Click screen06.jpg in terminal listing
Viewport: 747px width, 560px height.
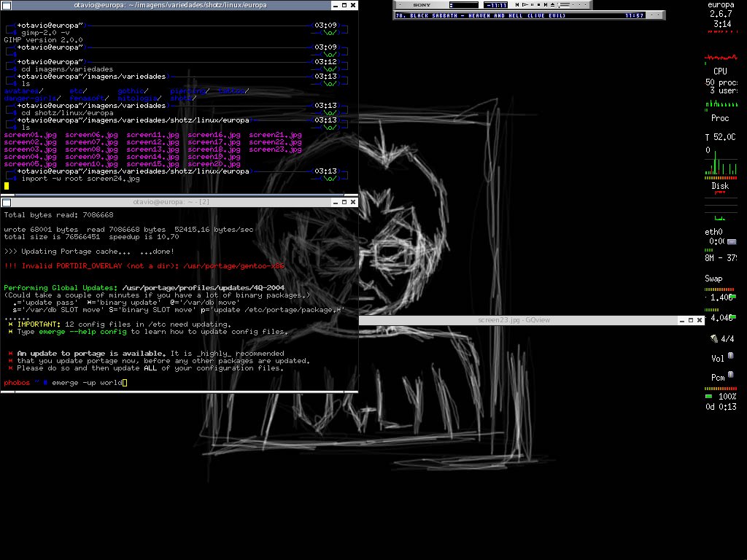pyautogui.click(x=91, y=135)
